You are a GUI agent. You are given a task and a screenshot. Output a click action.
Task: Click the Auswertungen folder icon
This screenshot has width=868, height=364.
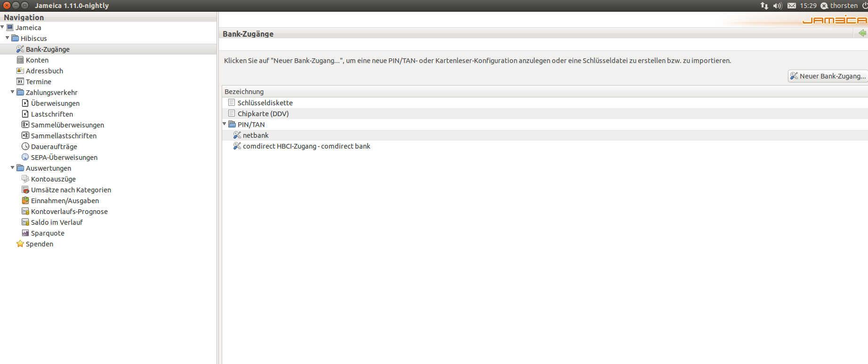(x=20, y=168)
